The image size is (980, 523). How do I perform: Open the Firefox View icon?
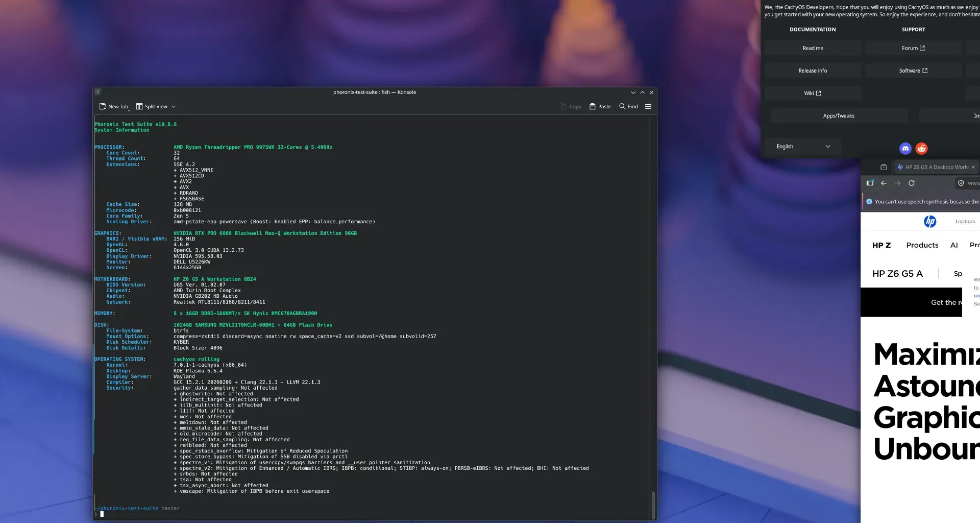[x=870, y=183]
